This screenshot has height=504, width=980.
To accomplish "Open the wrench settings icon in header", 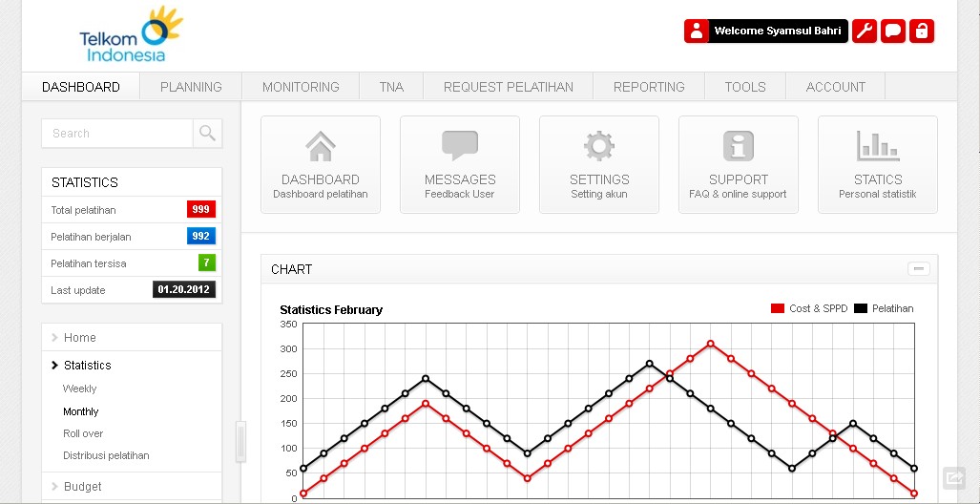I will [864, 31].
